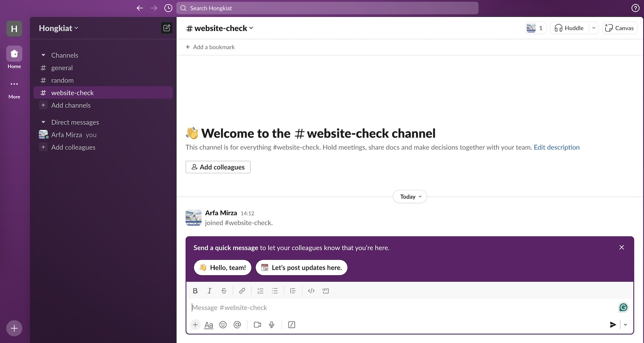Open the emoji picker

click(x=223, y=325)
